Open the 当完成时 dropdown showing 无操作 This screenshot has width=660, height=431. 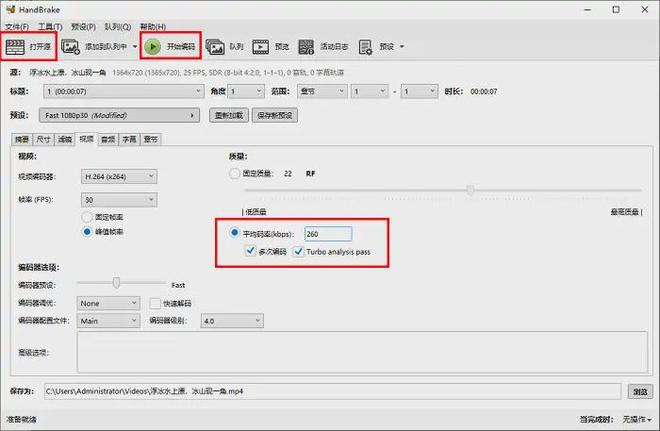tap(637, 419)
